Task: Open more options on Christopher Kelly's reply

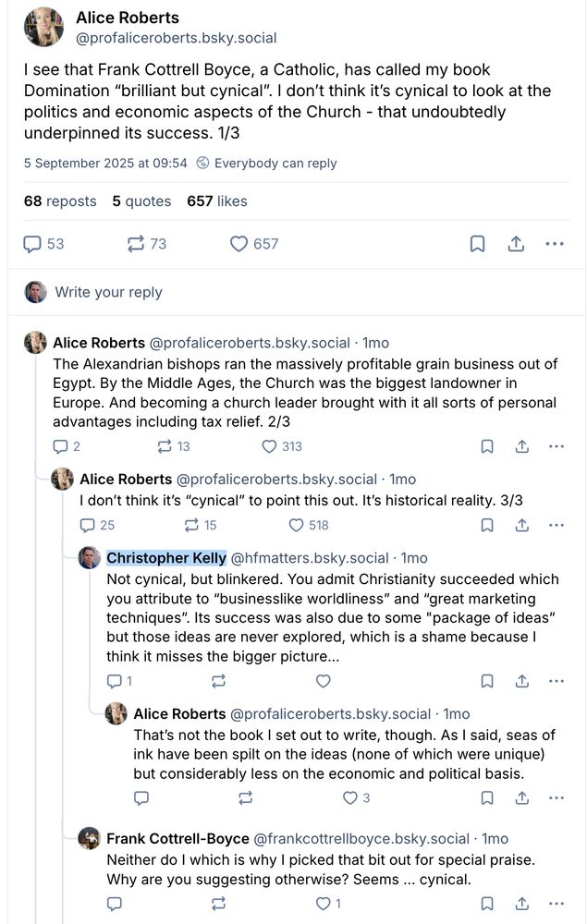Action: [x=556, y=681]
